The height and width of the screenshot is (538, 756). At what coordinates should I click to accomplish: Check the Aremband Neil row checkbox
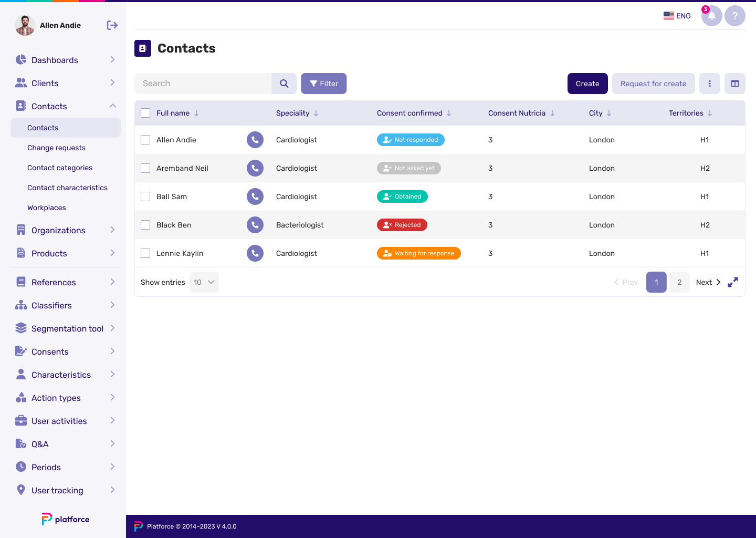(x=145, y=168)
